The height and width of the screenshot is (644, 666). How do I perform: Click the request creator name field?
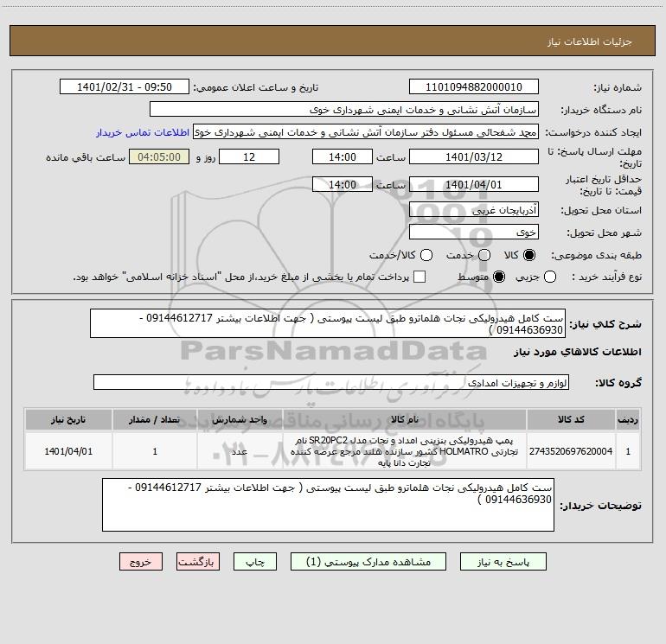(x=366, y=132)
